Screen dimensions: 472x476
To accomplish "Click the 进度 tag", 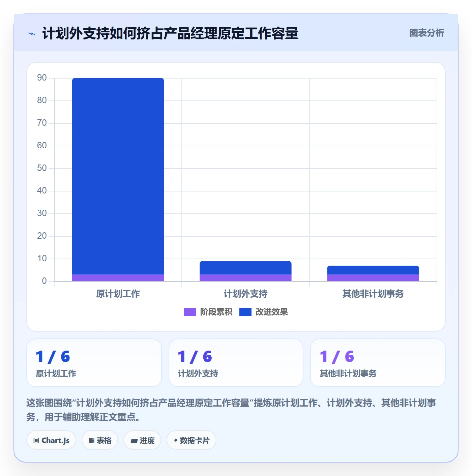I will tap(142, 440).
